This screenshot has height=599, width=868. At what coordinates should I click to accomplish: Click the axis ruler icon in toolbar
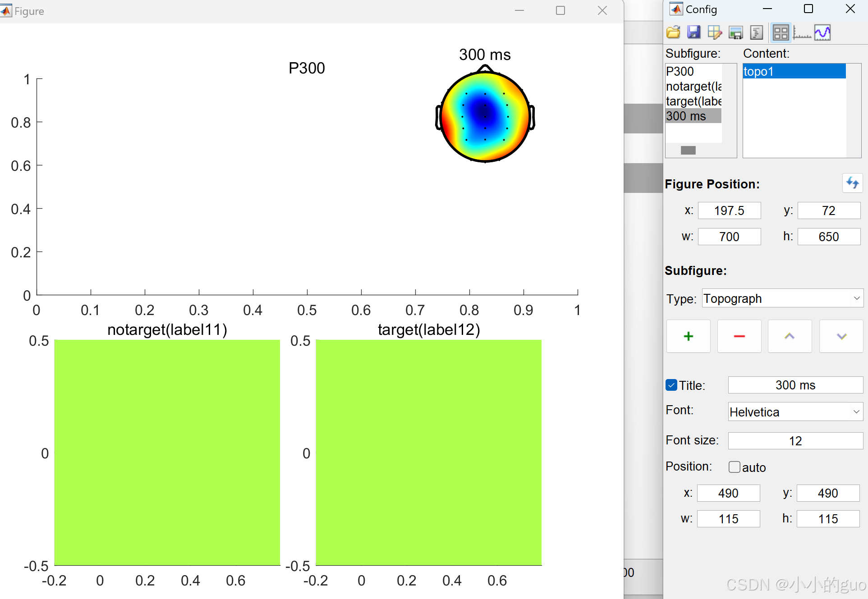(x=802, y=32)
